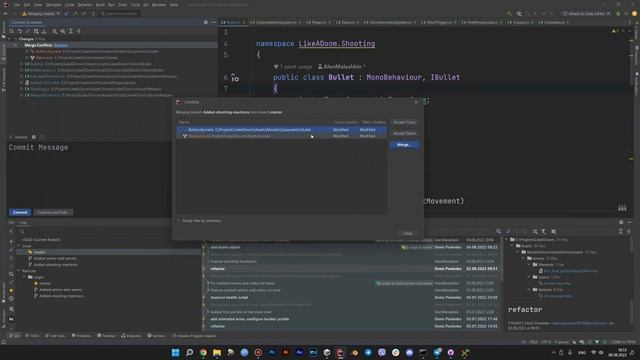Click the Refresh icon in Commit toolbar

[x=11, y=31]
